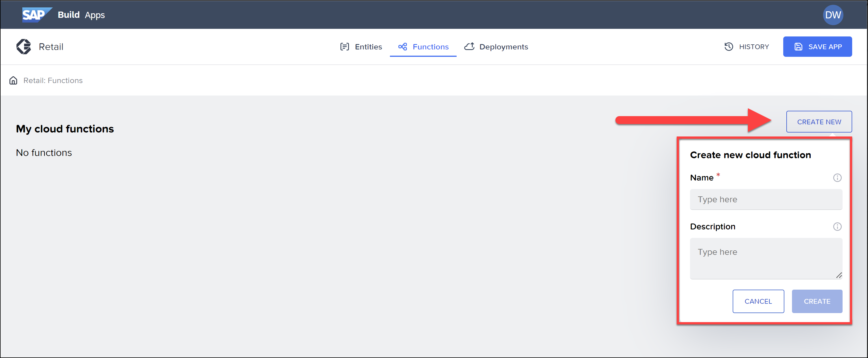This screenshot has height=358, width=868.
Task: Focus the Name input field
Action: click(x=765, y=199)
